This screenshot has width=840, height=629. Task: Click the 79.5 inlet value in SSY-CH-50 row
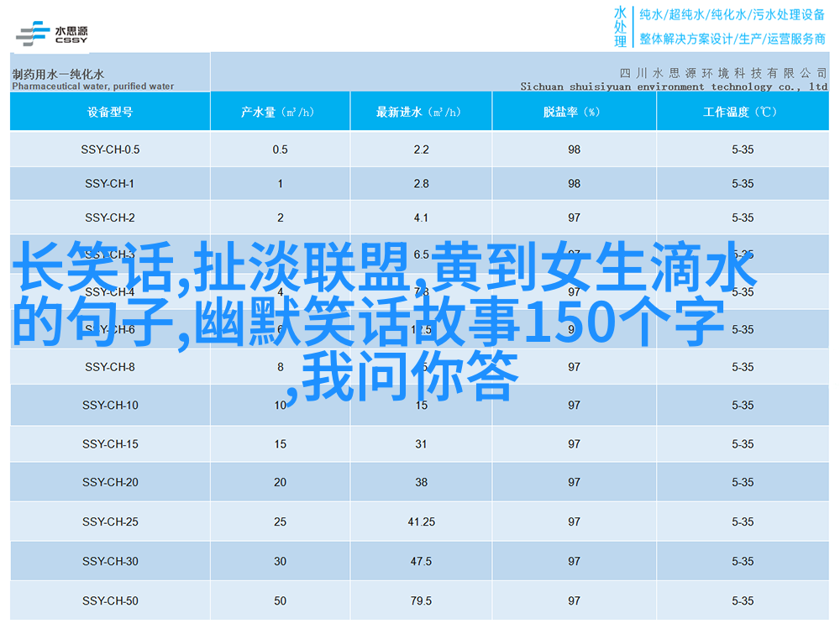point(421,601)
